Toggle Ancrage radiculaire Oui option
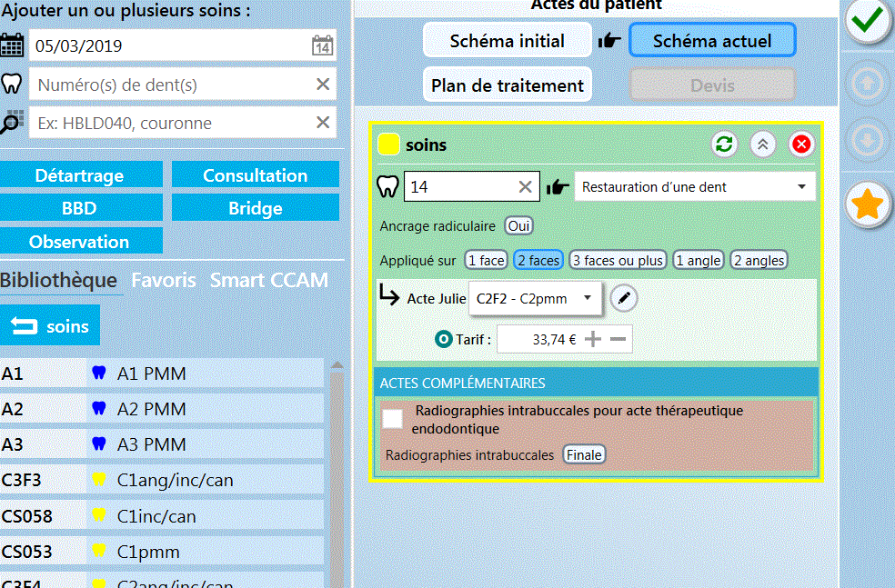Image resolution: width=895 pixels, height=588 pixels. point(519,226)
